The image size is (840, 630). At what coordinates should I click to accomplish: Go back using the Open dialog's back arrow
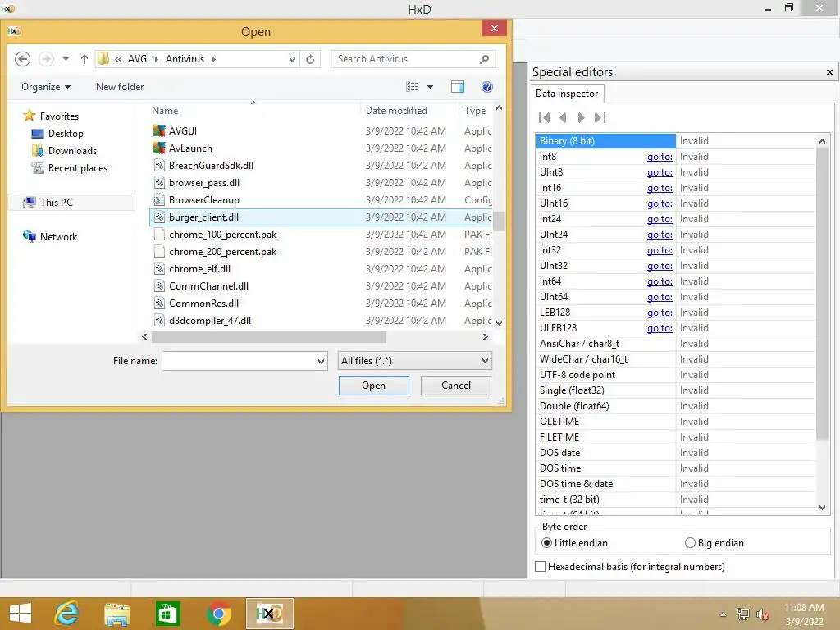(22, 59)
